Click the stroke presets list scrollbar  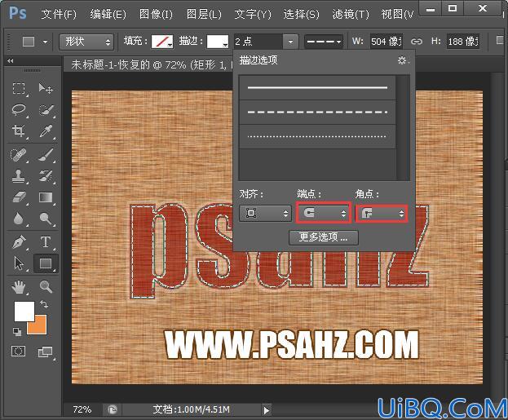[x=404, y=128]
